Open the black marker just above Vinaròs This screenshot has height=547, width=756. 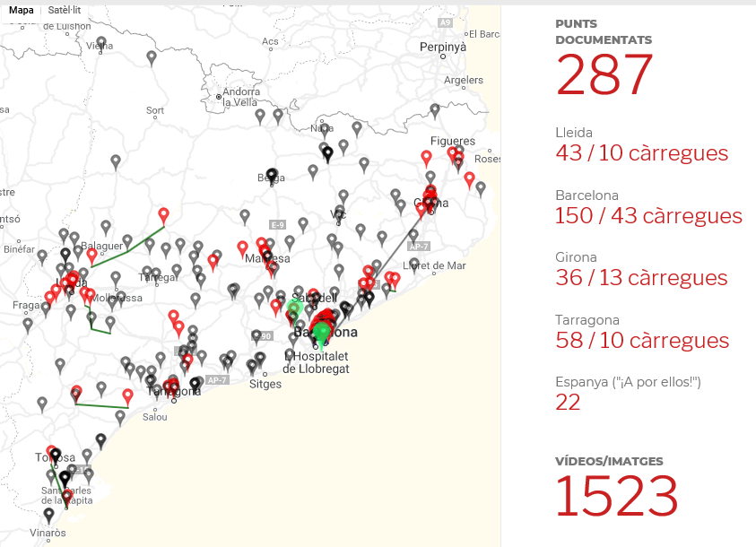pyautogui.click(x=48, y=515)
